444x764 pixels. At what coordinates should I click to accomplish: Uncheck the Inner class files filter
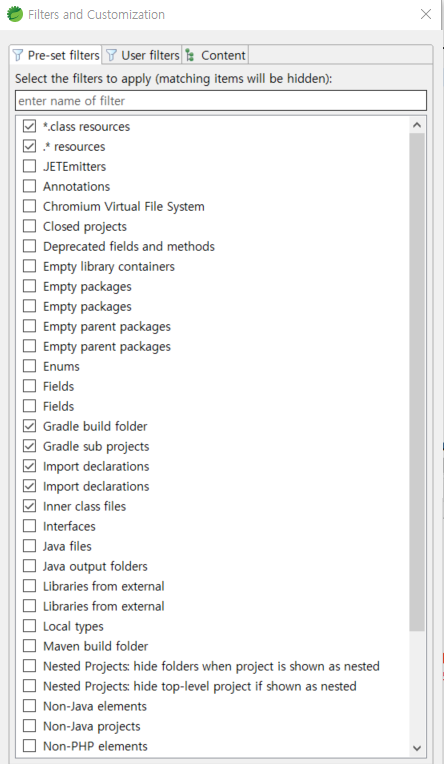29,506
